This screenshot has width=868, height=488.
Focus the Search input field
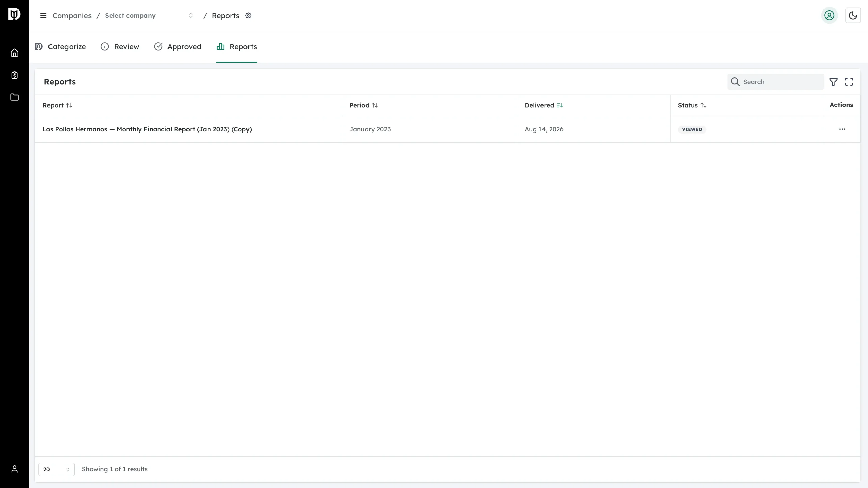click(x=775, y=82)
